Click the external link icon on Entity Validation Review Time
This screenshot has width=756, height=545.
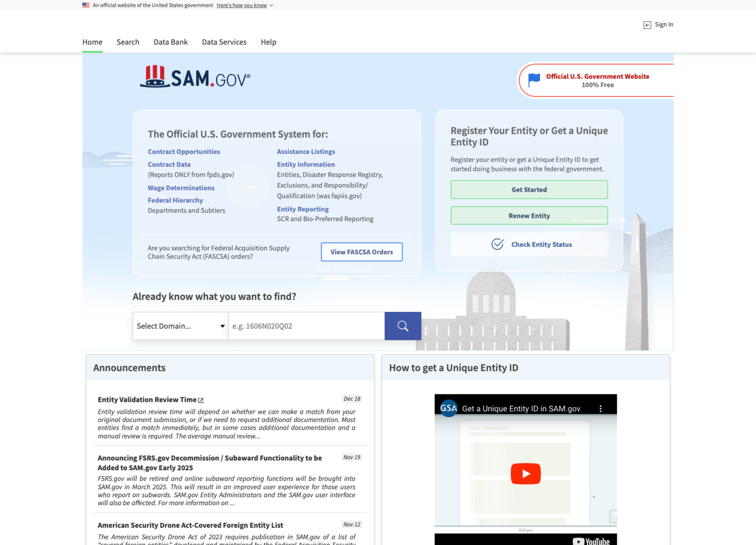[x=201, y=399]
